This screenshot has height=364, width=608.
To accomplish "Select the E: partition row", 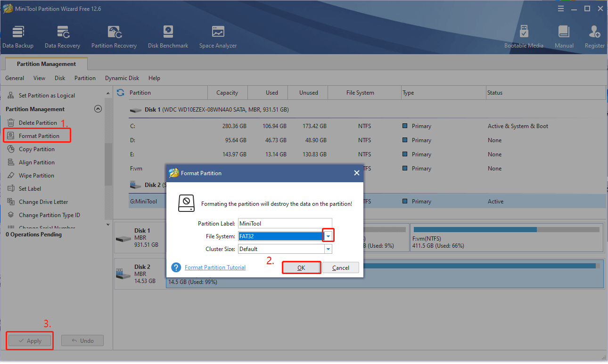I will tap(367, 154).
